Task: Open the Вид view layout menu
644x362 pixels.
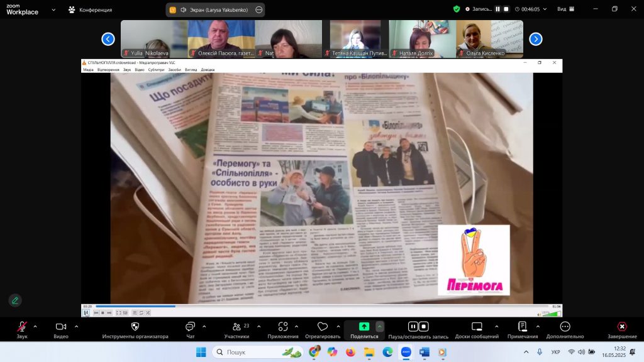Action: tap(565, 9)
